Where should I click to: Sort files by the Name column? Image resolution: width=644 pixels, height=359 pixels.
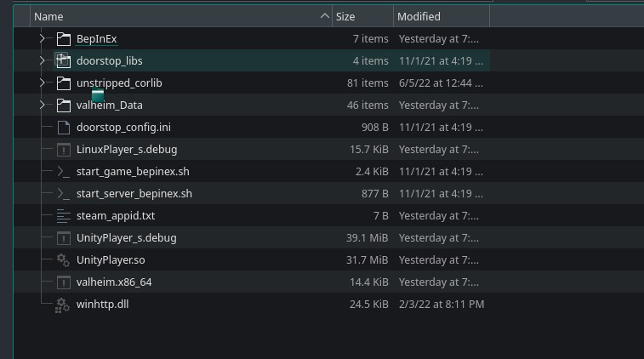[48, 17]
